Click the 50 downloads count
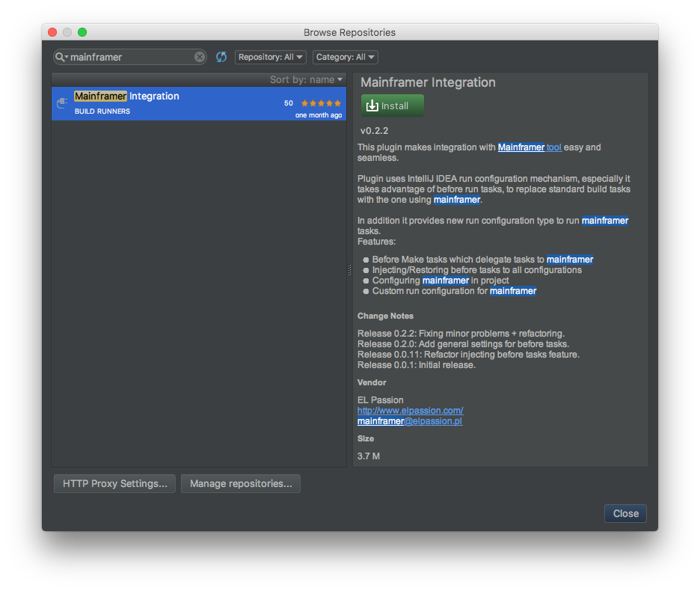Screen dimensions: 700x591 289,103
